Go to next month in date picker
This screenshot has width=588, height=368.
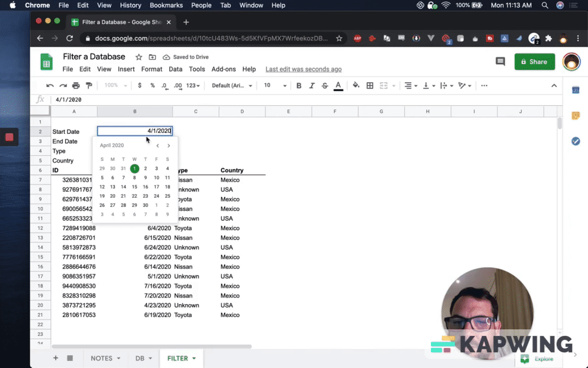tap(169, 146)
